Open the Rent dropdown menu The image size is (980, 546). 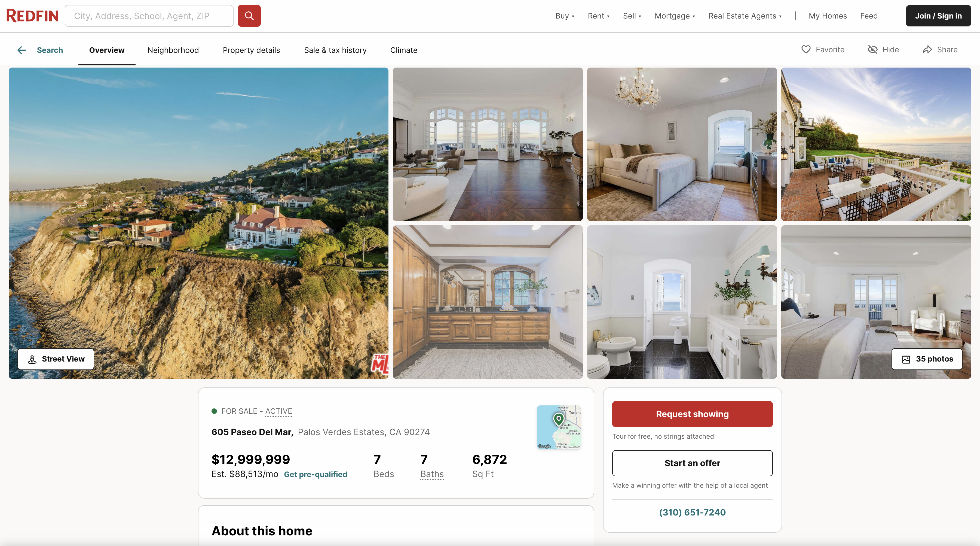click(x=598, y=16)
